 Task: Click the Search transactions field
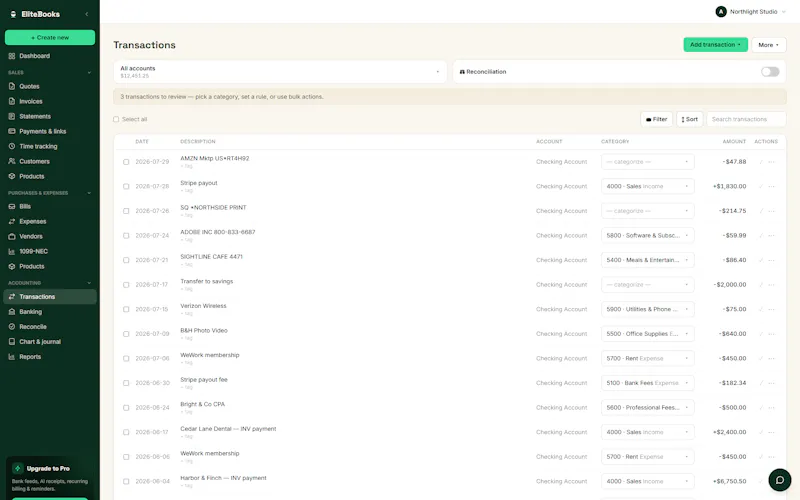pos(746,119)
